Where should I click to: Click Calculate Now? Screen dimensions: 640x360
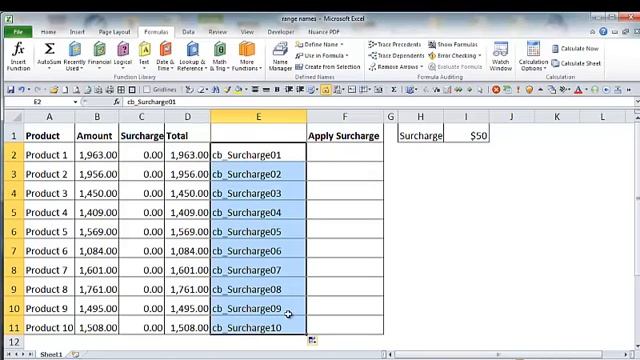point(575,49)
